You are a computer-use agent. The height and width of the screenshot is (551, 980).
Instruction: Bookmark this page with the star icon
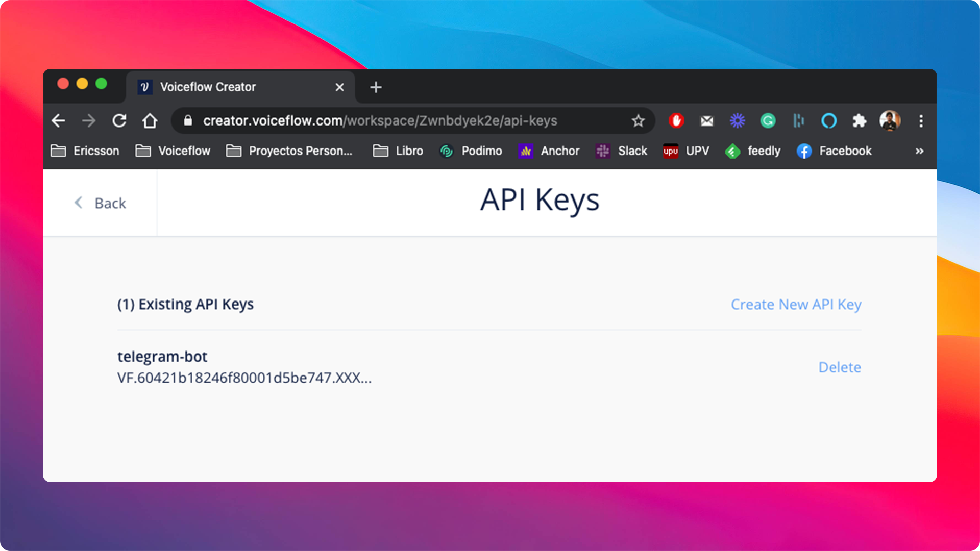click(x=638, y=121)
